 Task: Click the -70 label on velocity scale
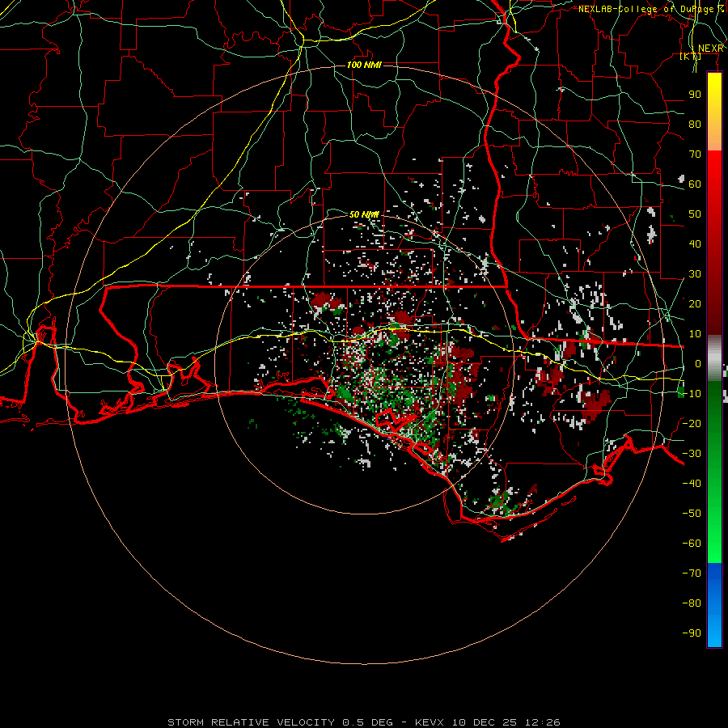pos(692,574)
